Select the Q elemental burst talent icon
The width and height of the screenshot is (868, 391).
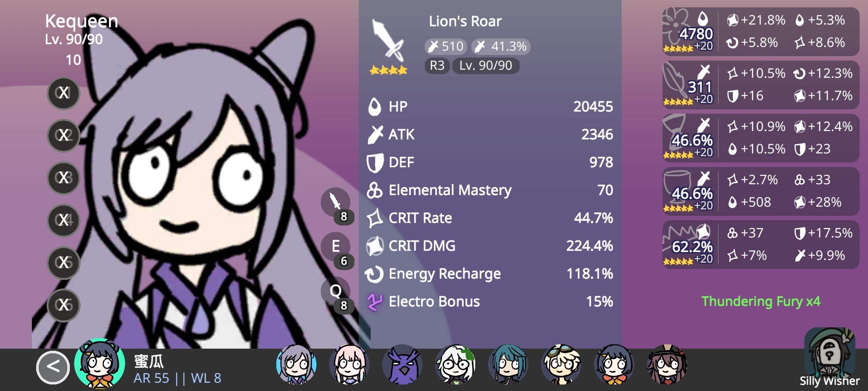point(336,291)
